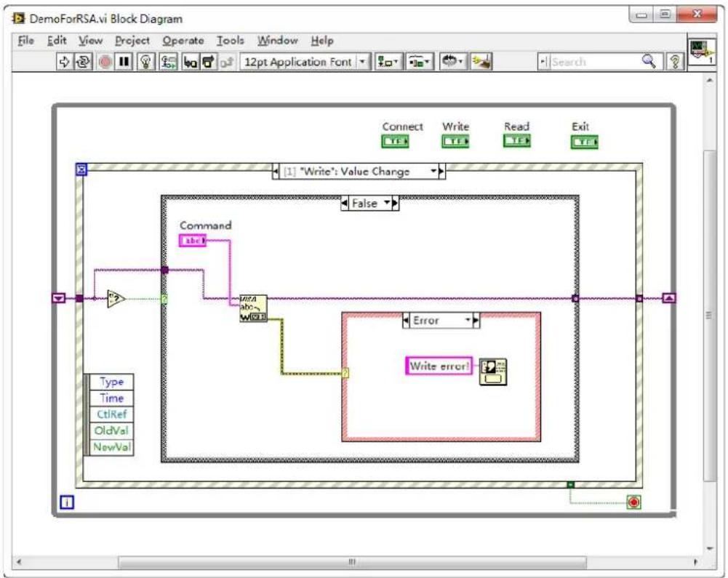Go to previous event case arrow
The height and width of the screenshot is (578, 728).
coord(276,172)
